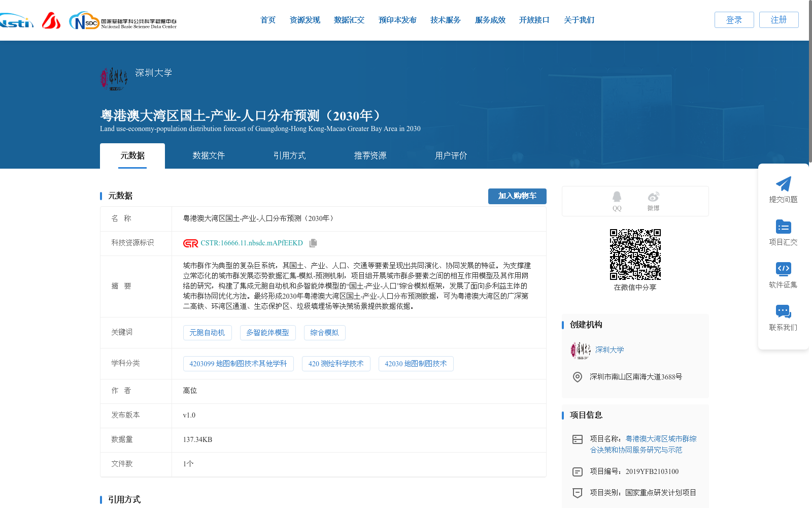Screen dimensions: 812x508
Task: Open the 用户评价 tab
Action: coord(451,155)
